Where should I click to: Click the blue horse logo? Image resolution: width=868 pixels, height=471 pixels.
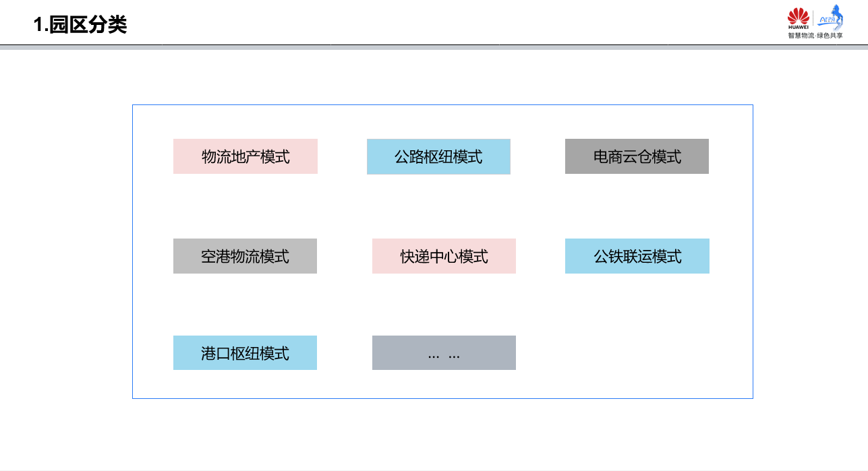tap(837, 13)
